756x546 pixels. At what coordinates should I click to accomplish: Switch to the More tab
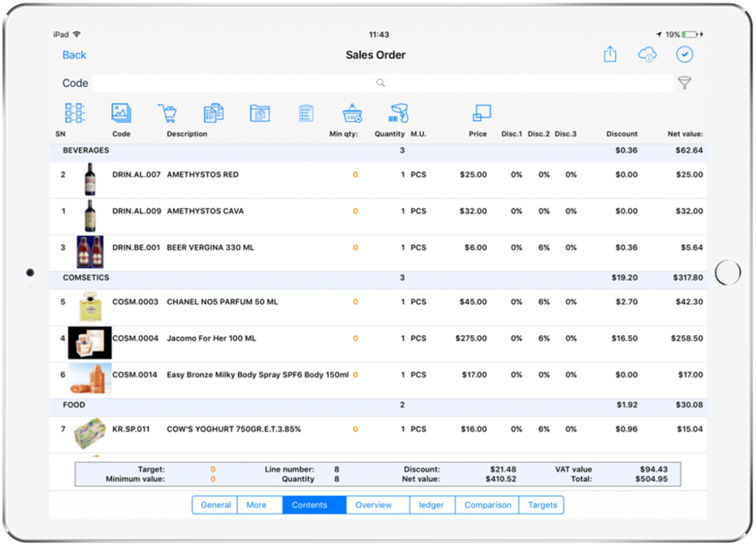pyautogui.click(x=260, y=505)
